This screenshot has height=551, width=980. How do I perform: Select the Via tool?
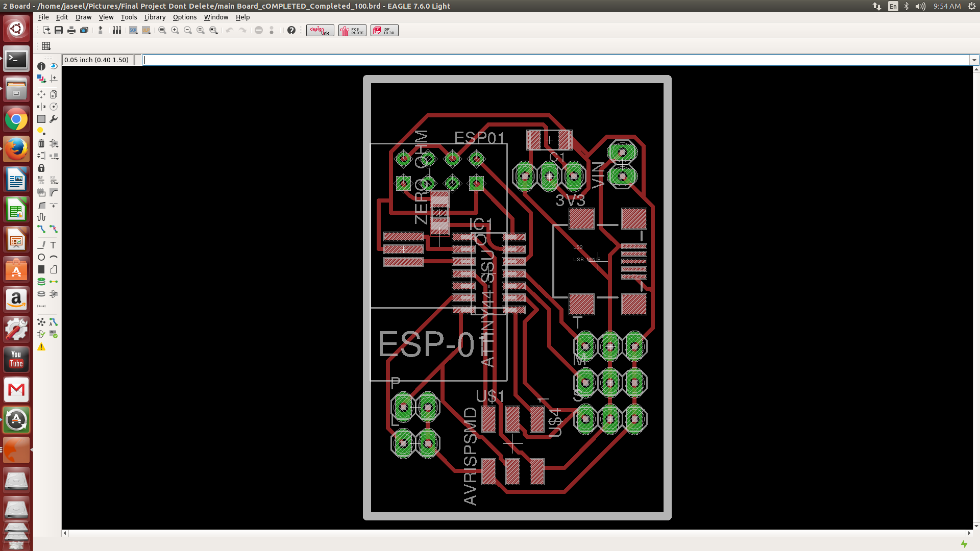pos(41,282)
